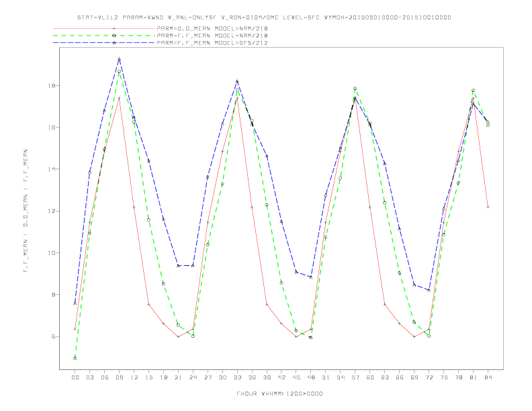Viewport: 532px width, 411px height.
Task: Click x-axis tick label 63
Action: click(x=385, y=377)
